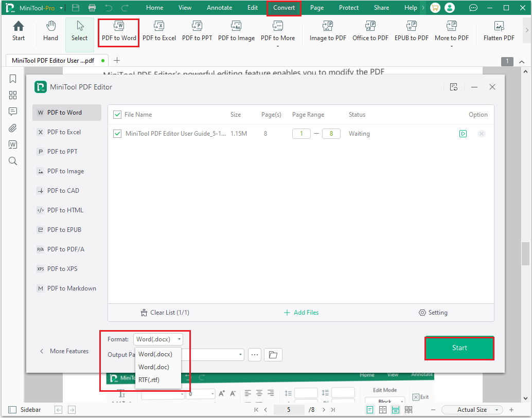This screenshot has width=532, height=418.
Task: Remove listed file with the X icon
Action: pos(481,134)
